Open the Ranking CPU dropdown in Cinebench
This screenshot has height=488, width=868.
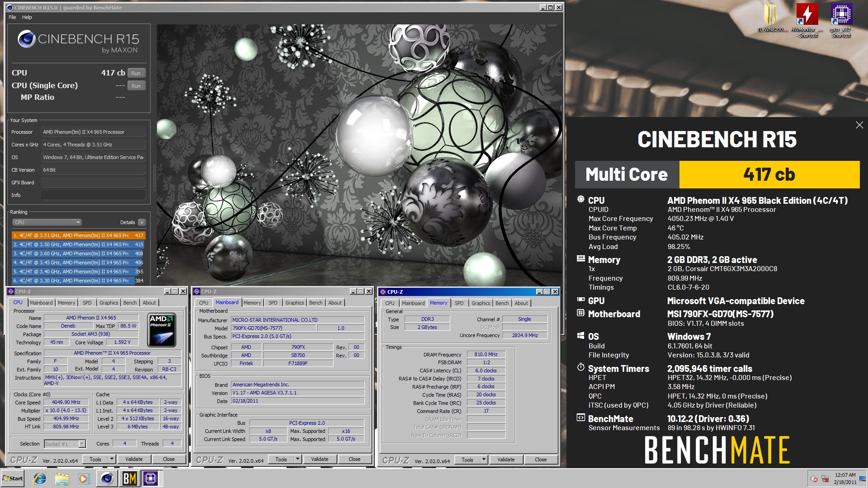tap(47, 222)
